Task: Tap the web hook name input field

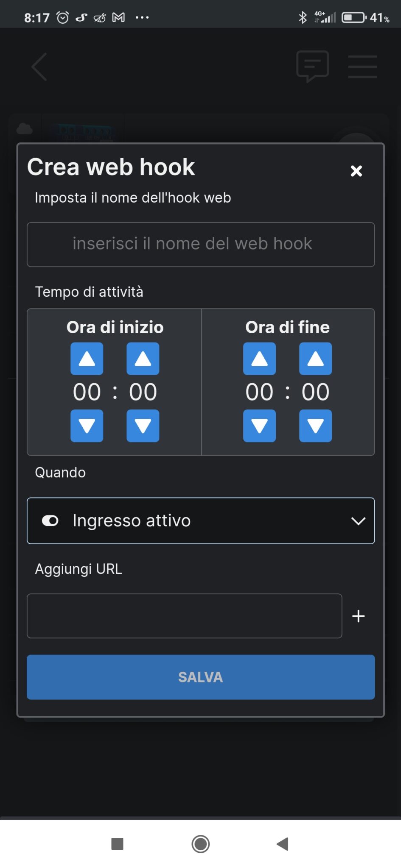Action: tap(200, 244)
